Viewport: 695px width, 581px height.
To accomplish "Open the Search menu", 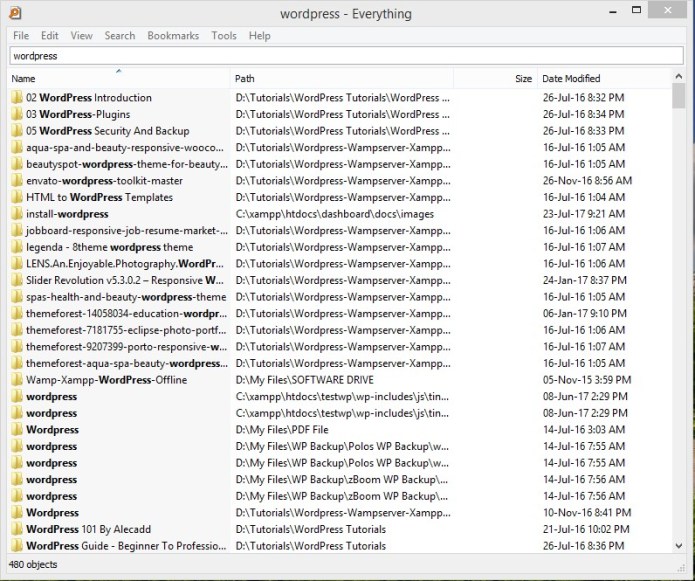I will click(120, 35).
